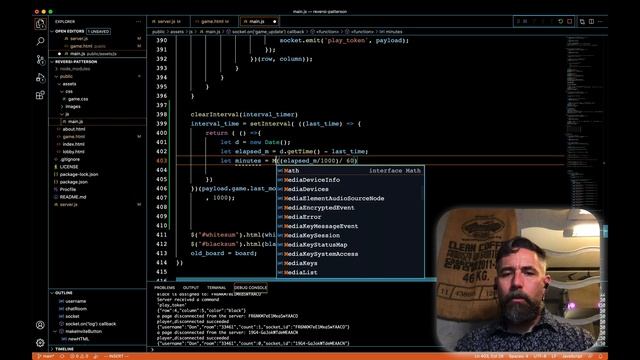The height and width of the screenshot is (360, 640).
Task: Choose MediaDevices suggestion
Action: pos(350,189)
